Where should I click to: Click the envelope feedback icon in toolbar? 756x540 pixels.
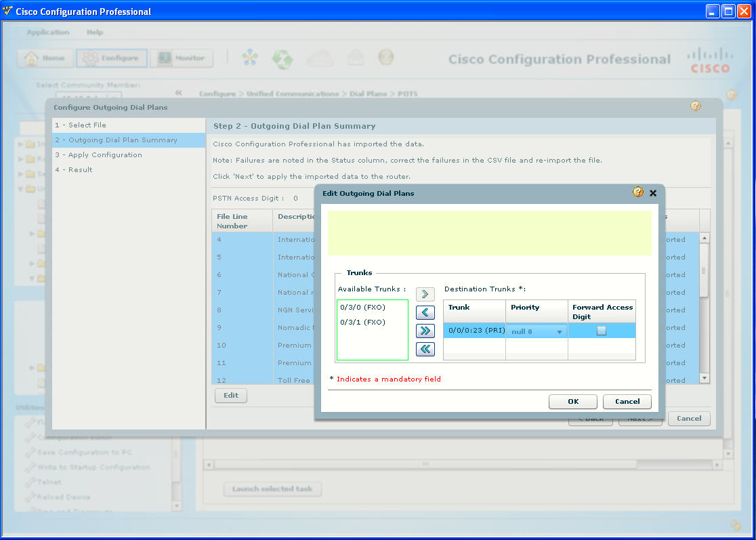click(x=356, y=58)
